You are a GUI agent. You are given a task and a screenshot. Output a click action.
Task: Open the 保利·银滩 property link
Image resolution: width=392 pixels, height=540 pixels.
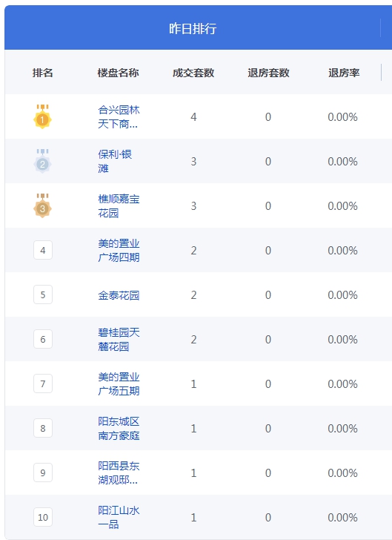pyautogui.click(x=115, y=161)
